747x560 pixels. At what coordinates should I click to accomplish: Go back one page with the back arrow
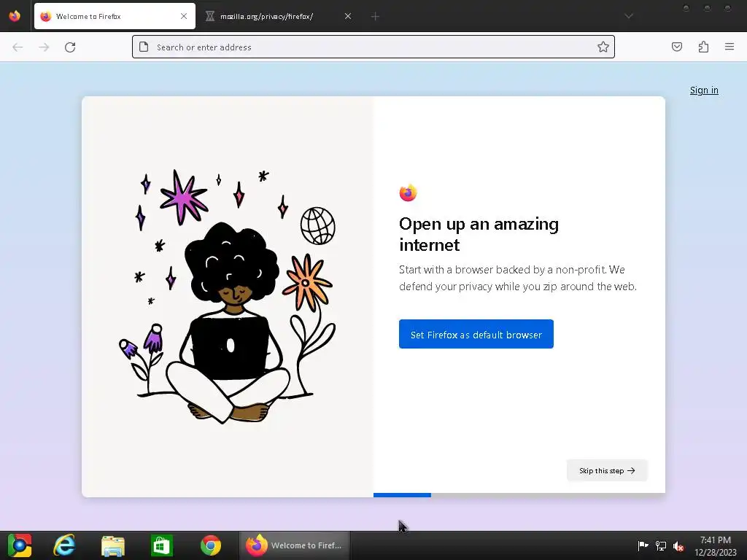pyautogui.click(x=18, y=47)
